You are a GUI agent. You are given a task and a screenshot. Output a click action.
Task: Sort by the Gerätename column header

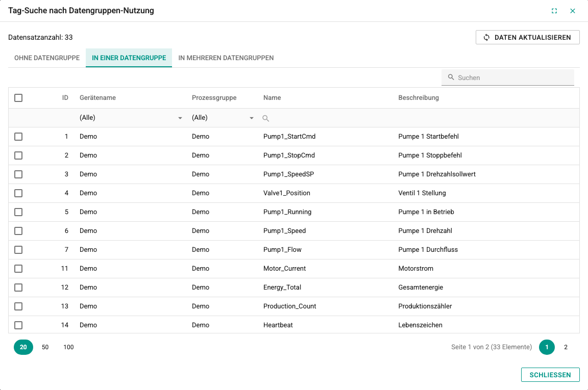coord(97,98)
